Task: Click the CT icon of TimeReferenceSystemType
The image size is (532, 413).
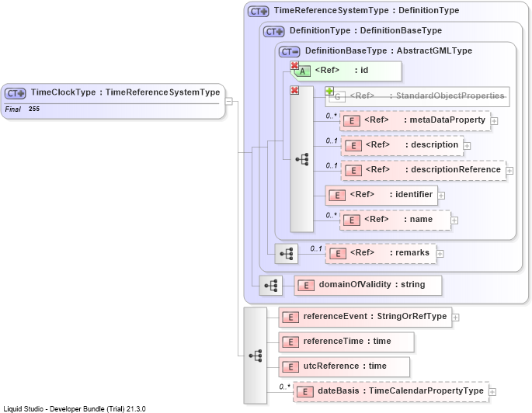Action: pyautogui.click(x=258, y=11)
